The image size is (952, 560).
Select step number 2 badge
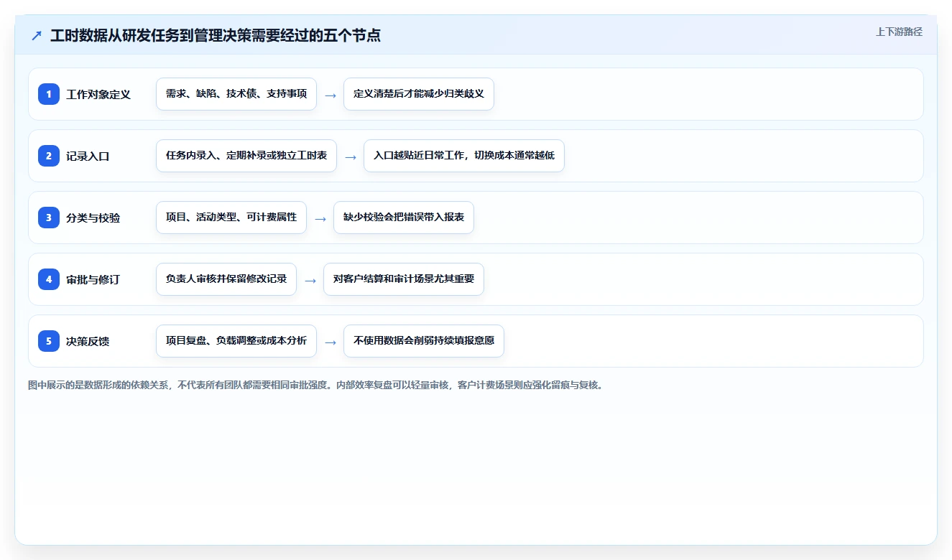49,156
